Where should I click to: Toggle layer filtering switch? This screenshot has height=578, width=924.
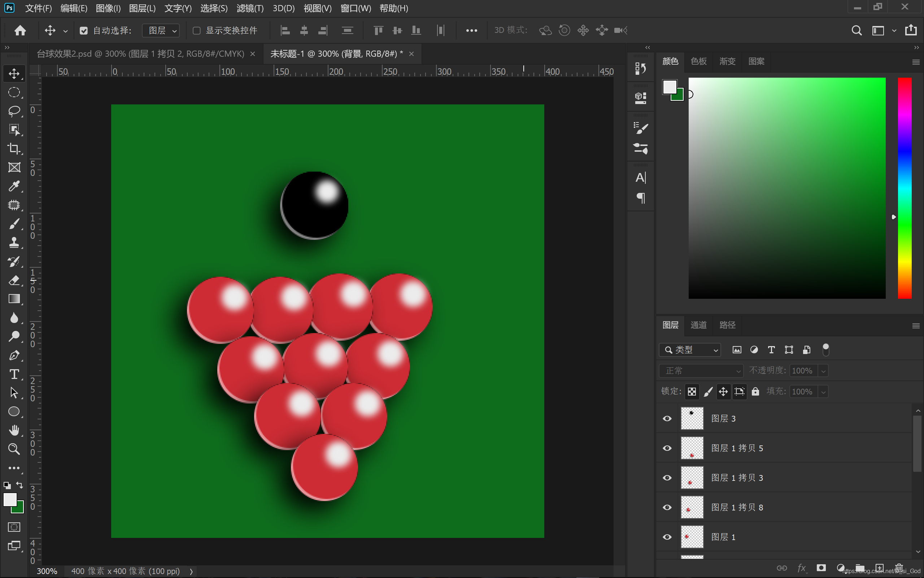tap(825, 350)
